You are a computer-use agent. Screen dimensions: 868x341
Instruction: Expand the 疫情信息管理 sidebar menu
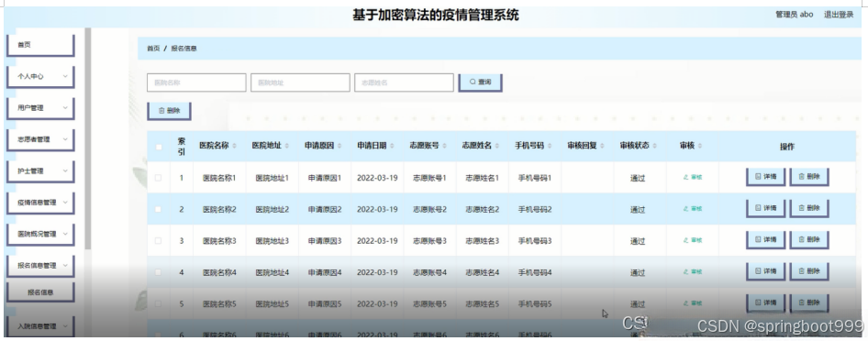click(40, 203)
